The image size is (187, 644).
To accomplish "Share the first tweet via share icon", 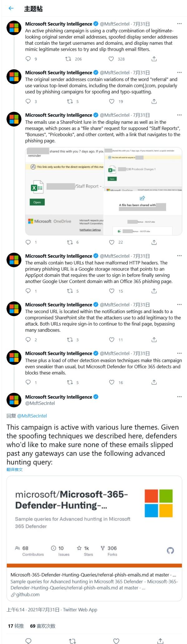I will (x=154, y=59).
